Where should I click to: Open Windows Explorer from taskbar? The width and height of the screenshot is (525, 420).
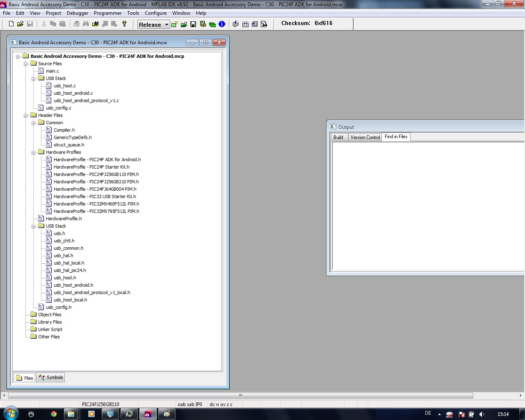click(71, 414)
